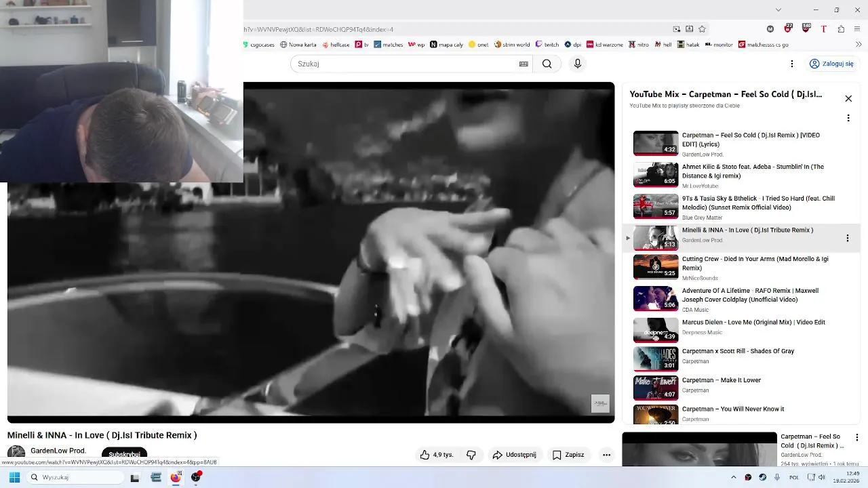This screenshot has height=488, width=868.
Task: Start voice search with the microphone icon
Action: point(577,64)
